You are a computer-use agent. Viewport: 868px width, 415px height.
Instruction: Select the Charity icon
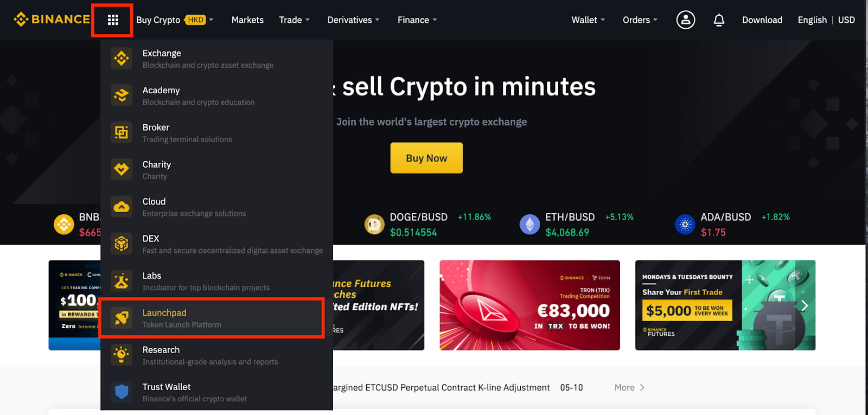122,169
